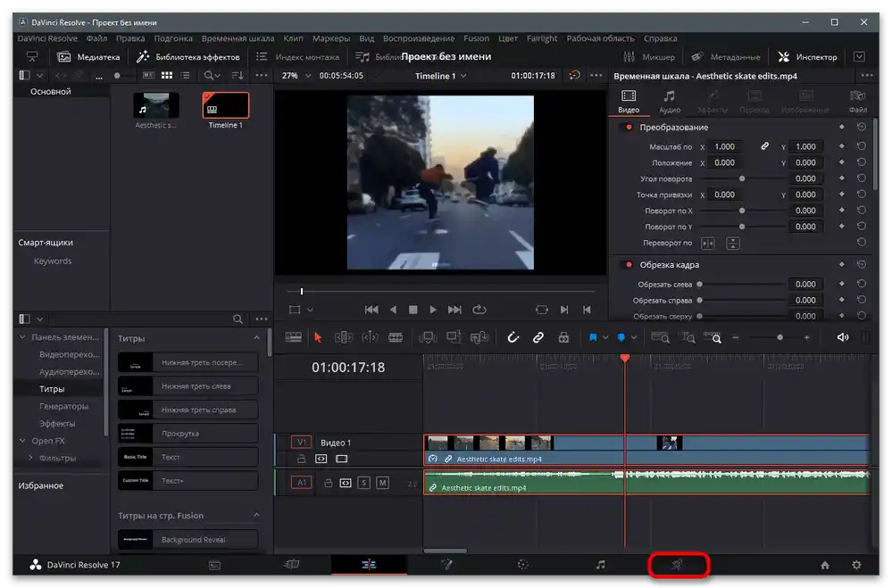Play the video in reverse
The image size is (892, 588).
pos(393,310)
